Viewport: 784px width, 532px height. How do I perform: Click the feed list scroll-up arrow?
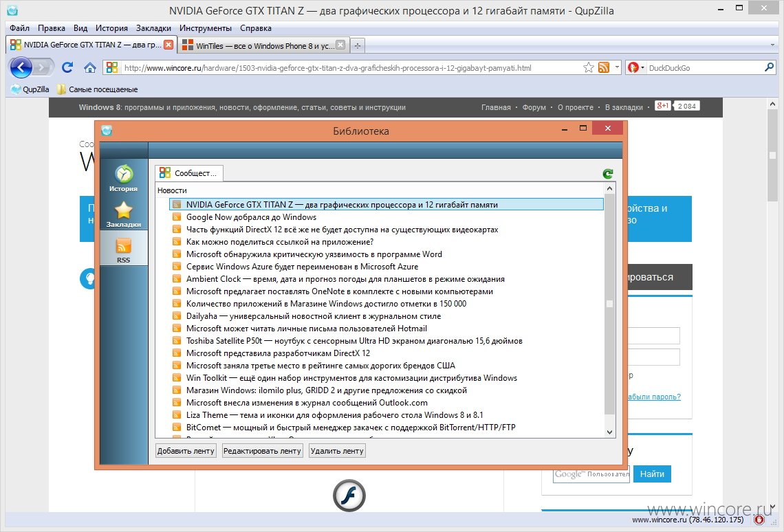click(x=609, y=188)
